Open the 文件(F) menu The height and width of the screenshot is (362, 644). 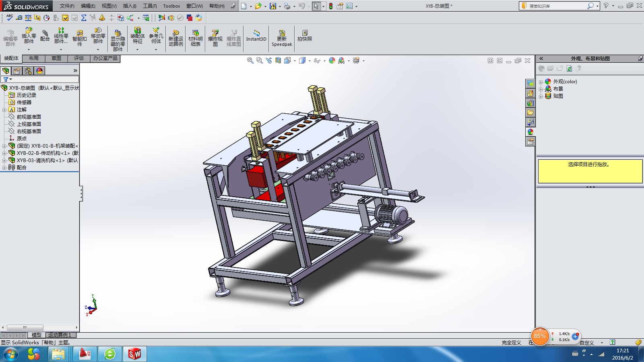pos(67,6)
